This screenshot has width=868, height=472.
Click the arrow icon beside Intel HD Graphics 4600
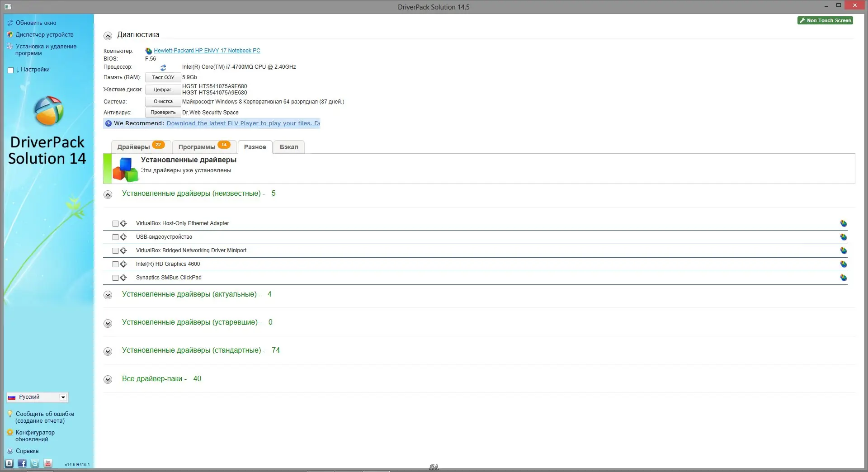[x=123, y=264]
